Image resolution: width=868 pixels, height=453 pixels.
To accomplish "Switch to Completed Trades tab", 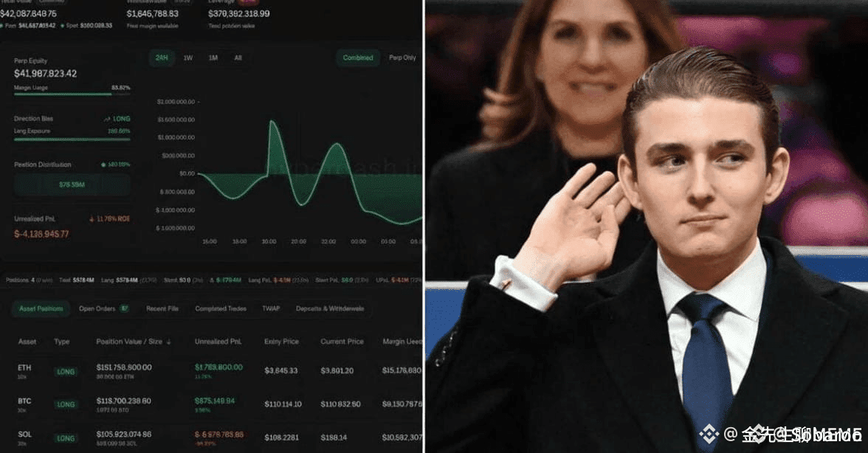I will pos(221,308).
